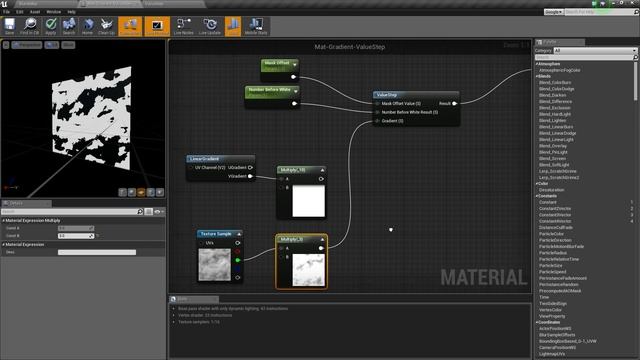Set preview mesh to plane shape
640x360 pixels.
coord(141,192)
